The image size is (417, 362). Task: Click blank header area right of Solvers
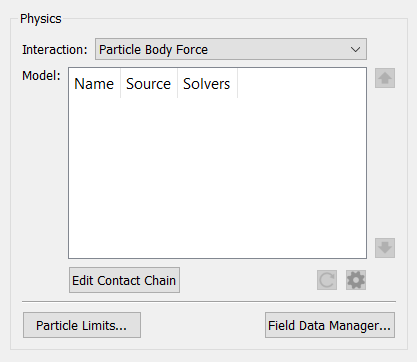302,83
